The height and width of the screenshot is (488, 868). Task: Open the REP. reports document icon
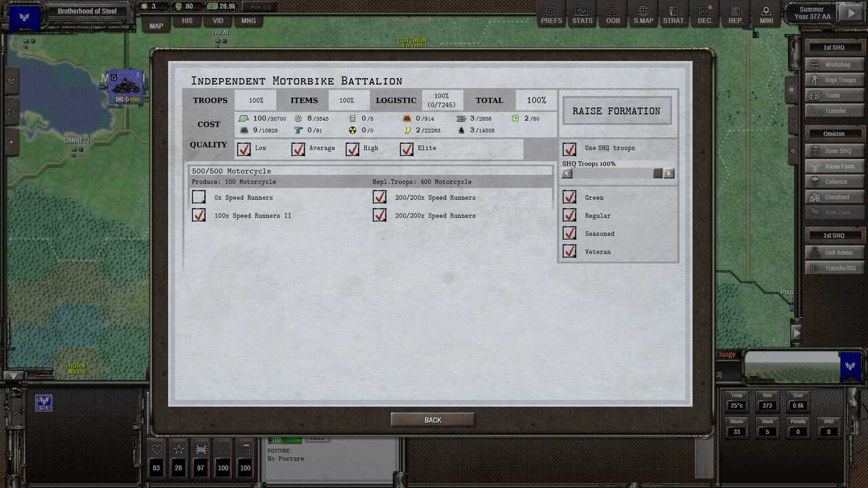735,14
